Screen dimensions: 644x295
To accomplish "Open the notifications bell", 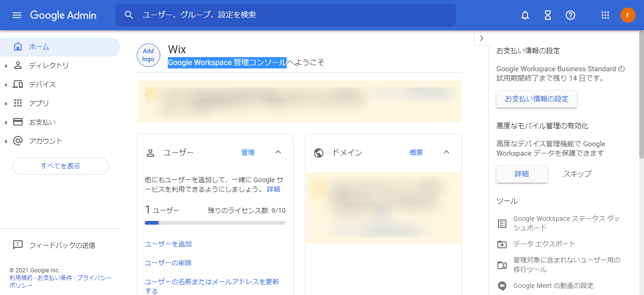I will tap(525, 15).
